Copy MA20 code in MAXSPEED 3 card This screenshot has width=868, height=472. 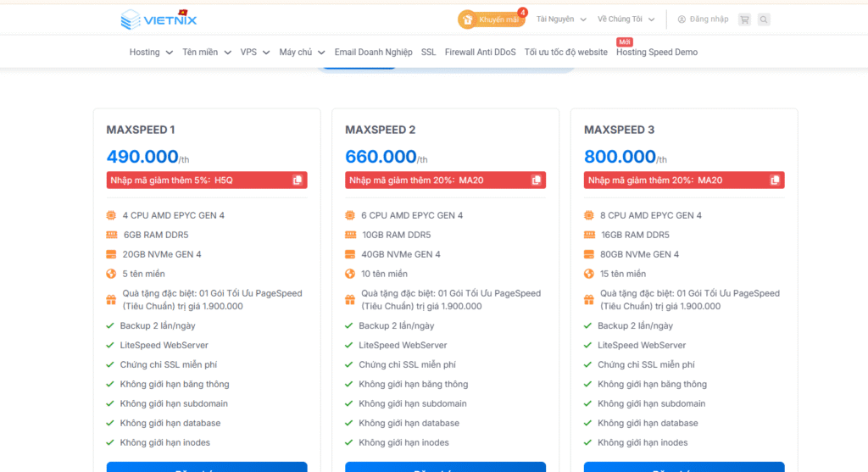pyautogui.click(x=775, y=180)
